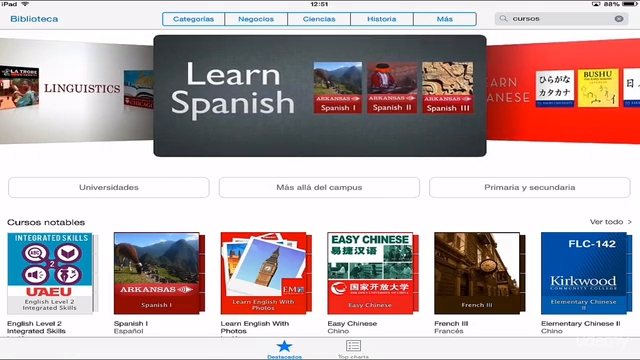Image resolution: width=640 pixels, height=360 pixels.
Task: Open the yellow Bushu course cover
Action: tap(598, 88)
